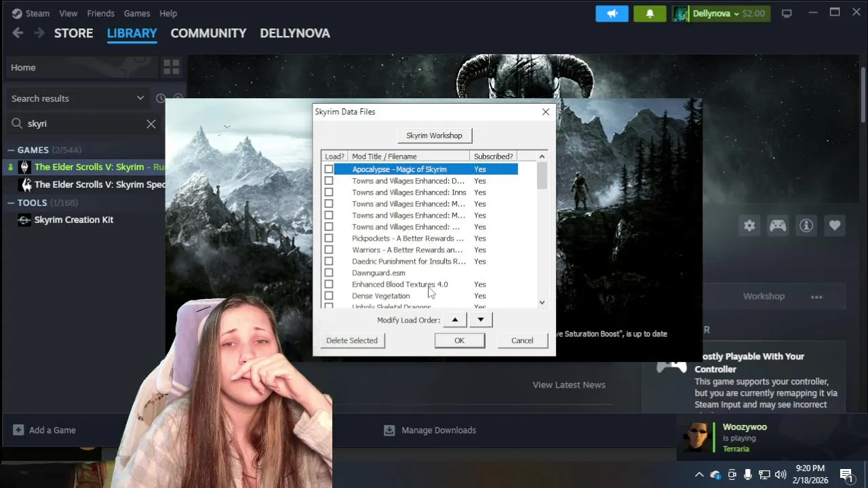Click the Skyrim Workshop button
The image size is (868, 488).
[x=434, y=136]
